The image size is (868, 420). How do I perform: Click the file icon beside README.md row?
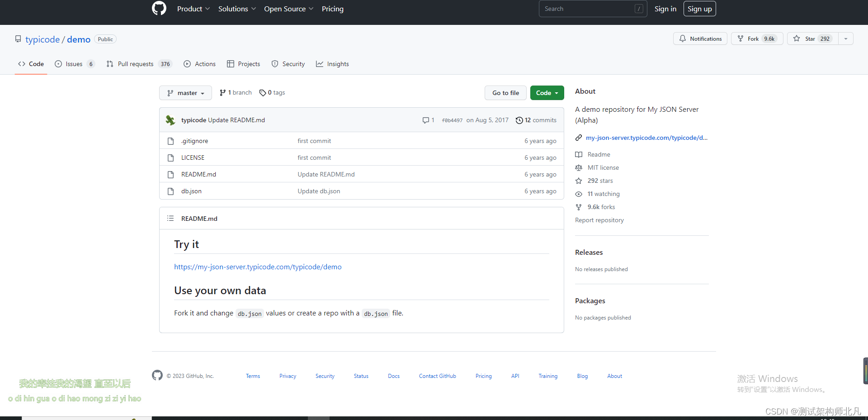(170, 174)
